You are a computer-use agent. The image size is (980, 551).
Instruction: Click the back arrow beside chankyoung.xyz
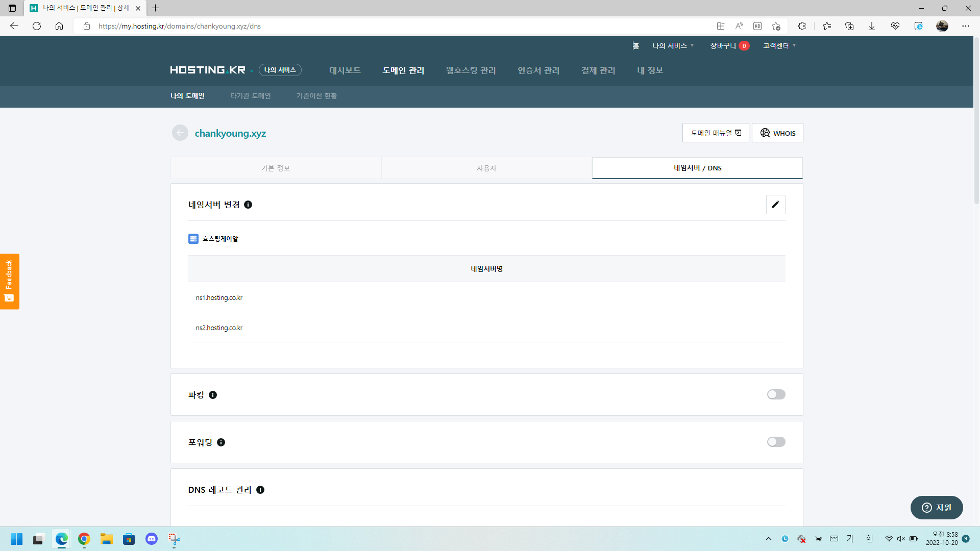coord(180,133)
